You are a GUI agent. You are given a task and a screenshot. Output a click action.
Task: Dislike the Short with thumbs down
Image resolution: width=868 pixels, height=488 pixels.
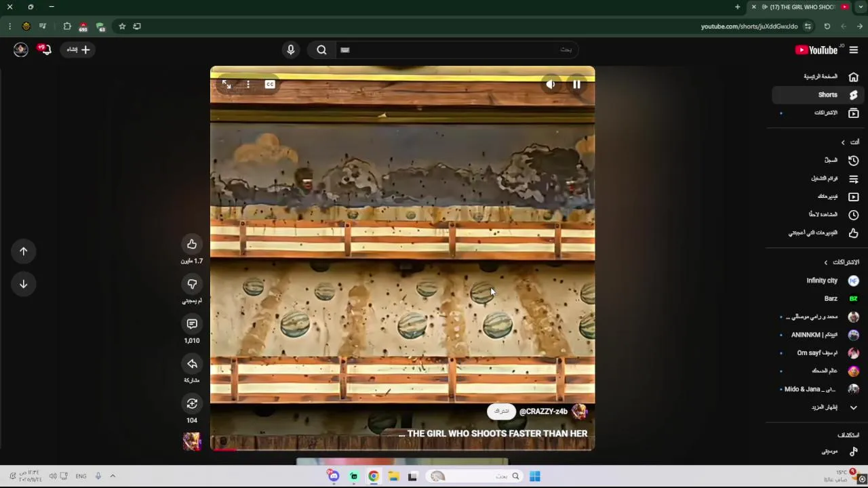pos(192,284)
